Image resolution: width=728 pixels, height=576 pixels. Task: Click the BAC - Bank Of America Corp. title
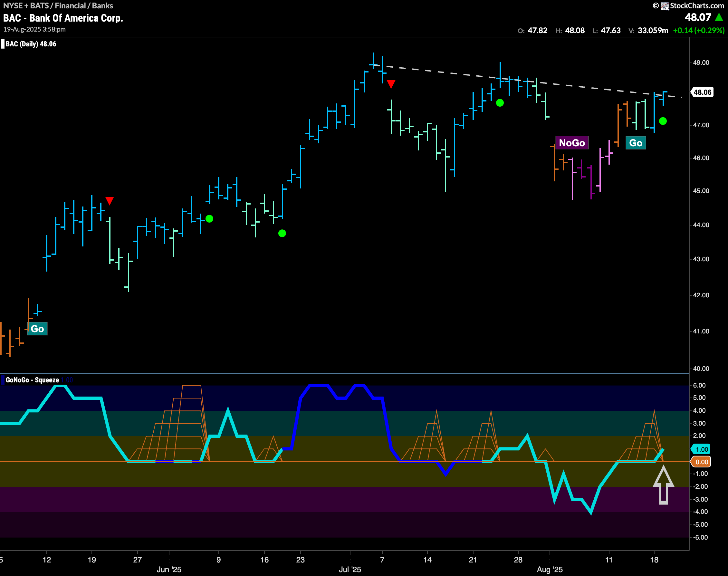[x=63, y=18]
